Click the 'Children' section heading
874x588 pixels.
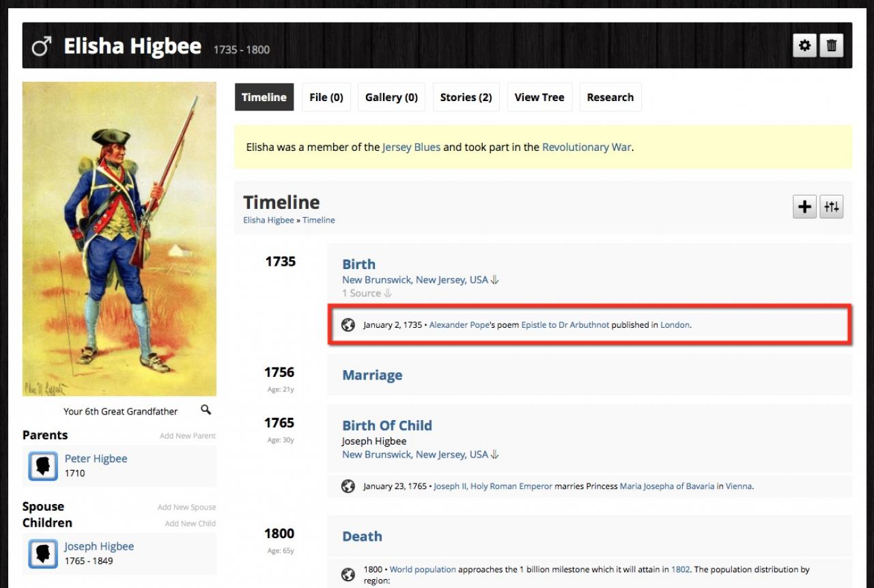(47, 523)
